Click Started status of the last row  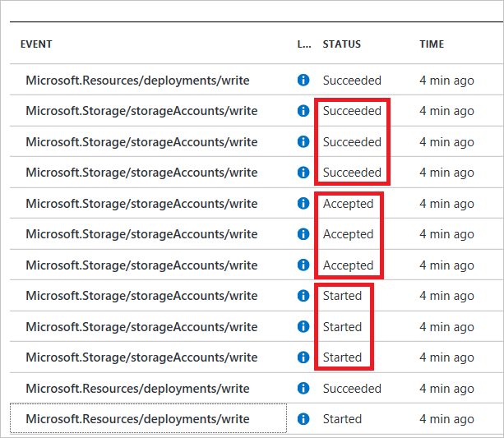[x=342, y=419]
